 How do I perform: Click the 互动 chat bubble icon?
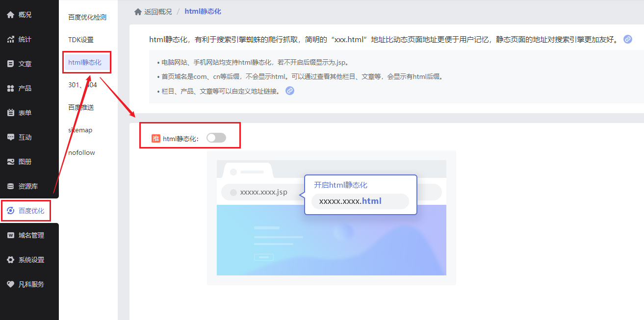pos(11,137)
